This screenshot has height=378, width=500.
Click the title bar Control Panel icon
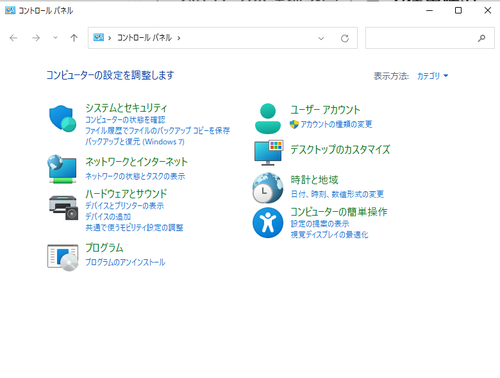tap(10, 10)
